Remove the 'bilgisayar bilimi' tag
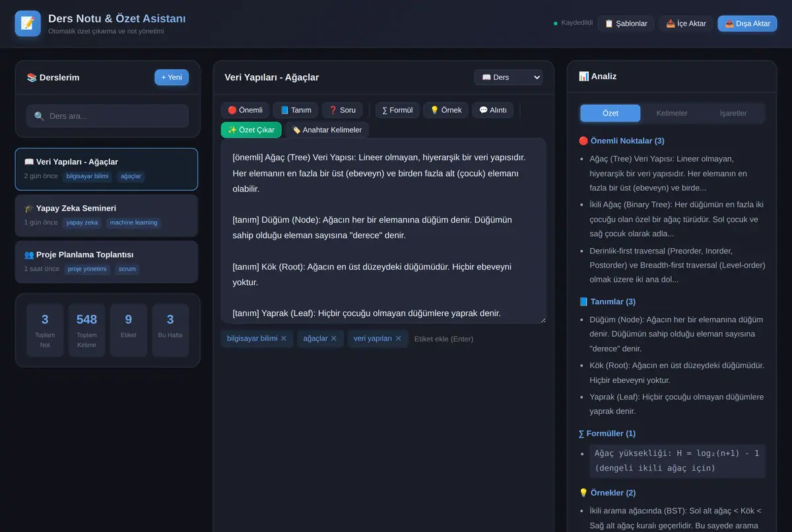Image resolution: width=792 pixels, height=532 pixels. [284, 339]
